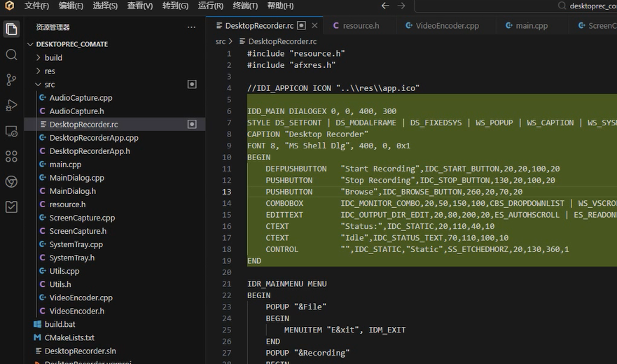Open SystemTray.cpp in file tree
617x364 pixels.
[114, 244]
